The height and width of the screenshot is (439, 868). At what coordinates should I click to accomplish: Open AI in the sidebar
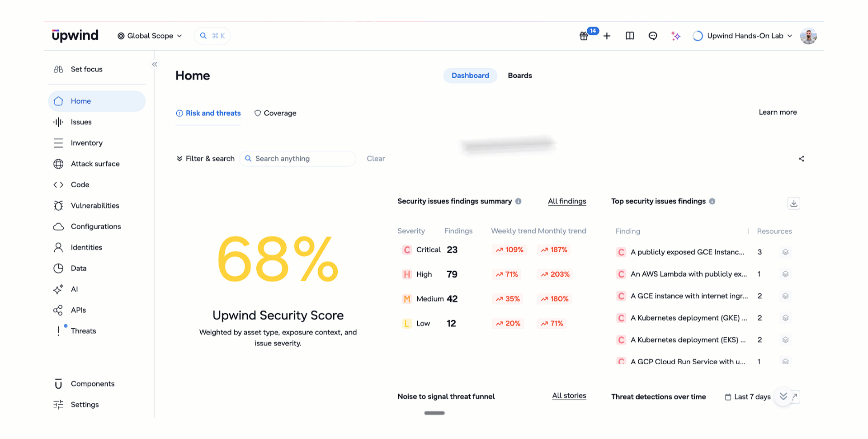[x=97, y=289]
